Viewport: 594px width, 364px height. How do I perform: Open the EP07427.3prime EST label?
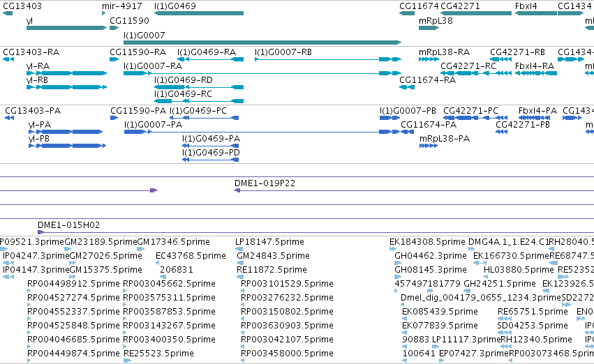click(473, 354)
